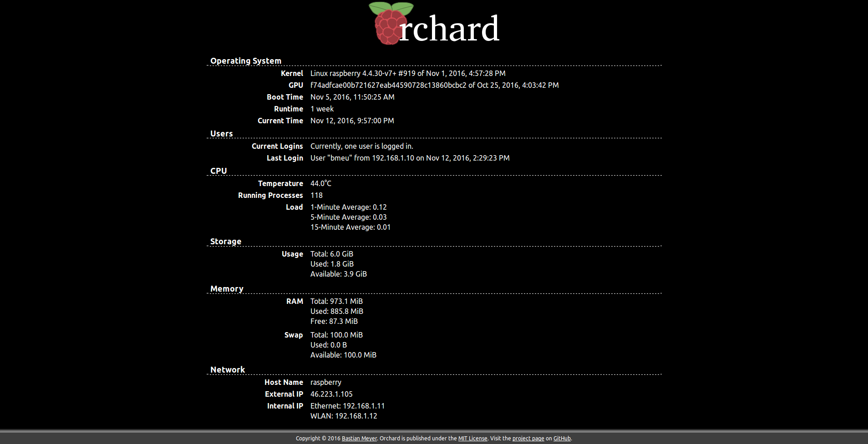Click 15-Minute Average: 0.01
The height and width of the screenshot is (444, 868).
coord(350,227)
